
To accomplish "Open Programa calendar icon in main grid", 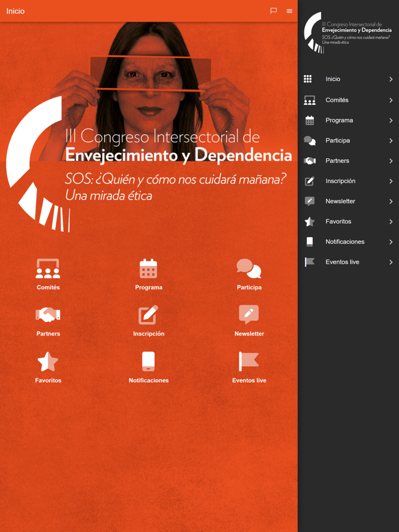I will click(148, 269).
